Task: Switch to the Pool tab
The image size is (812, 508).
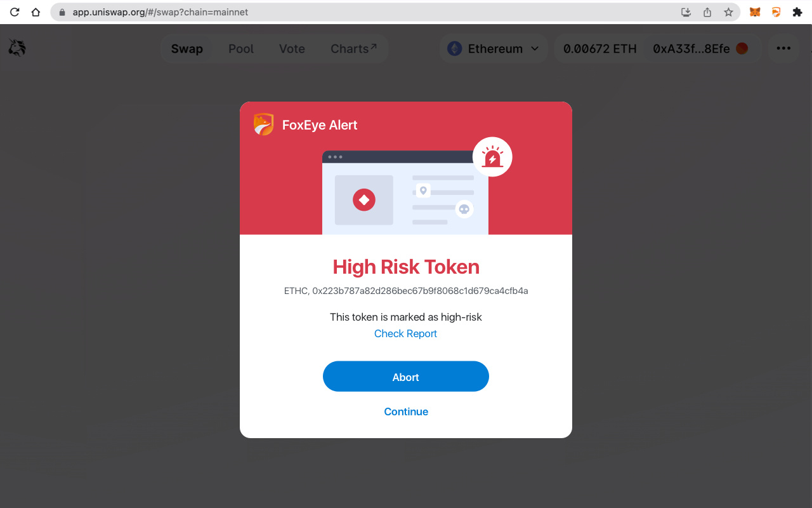Action: point(241,49)
